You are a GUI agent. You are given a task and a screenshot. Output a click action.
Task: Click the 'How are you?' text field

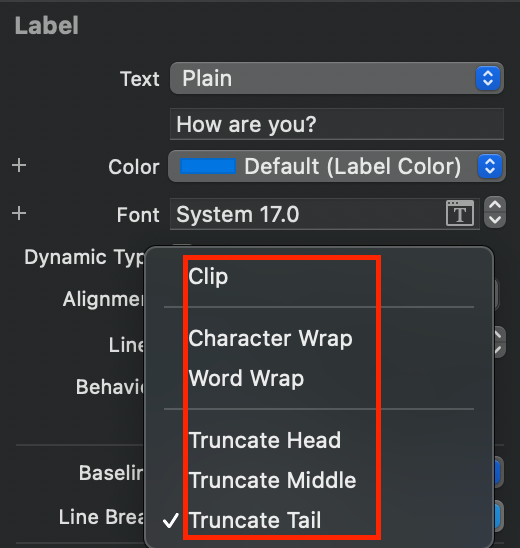(x=337, y=124)
